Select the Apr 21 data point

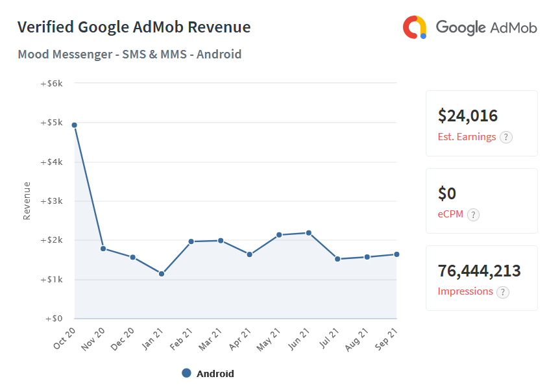250,254
